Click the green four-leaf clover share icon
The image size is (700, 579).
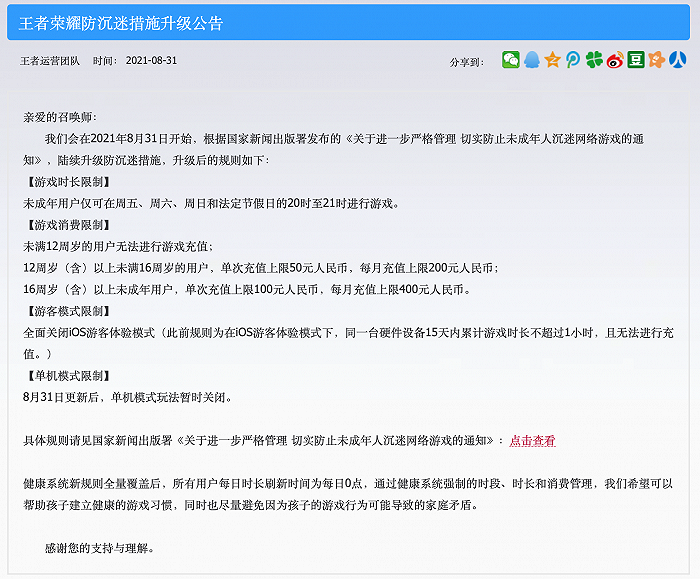click(594, 60)
